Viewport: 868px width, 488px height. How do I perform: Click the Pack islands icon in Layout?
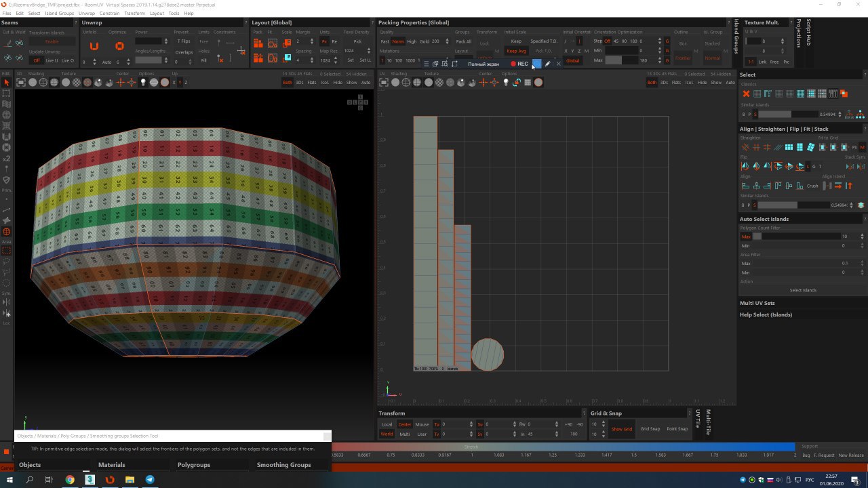[258, 43]
